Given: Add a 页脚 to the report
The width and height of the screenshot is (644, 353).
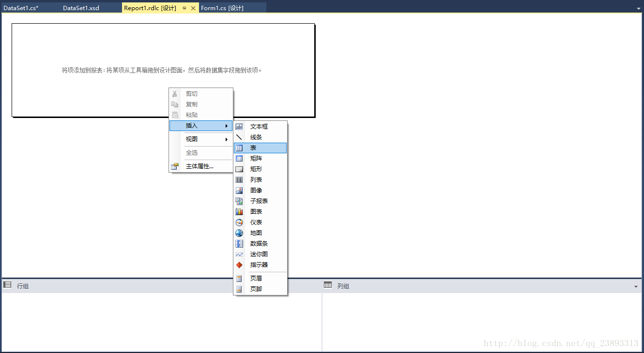Looking at the screenshot, I should coord(261,289).
